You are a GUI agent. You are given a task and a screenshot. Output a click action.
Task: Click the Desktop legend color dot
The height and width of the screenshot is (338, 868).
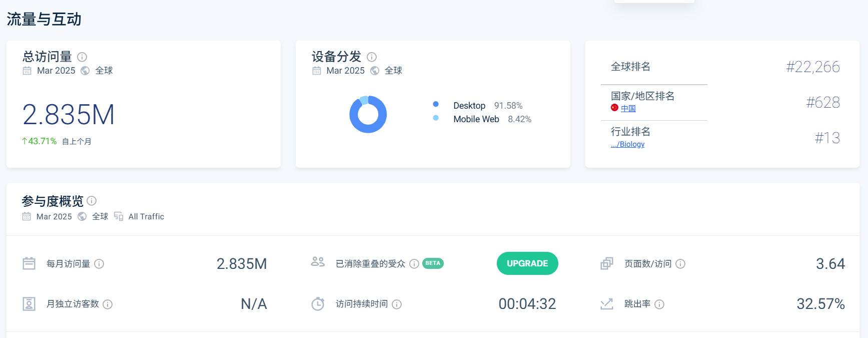(x=436, y=104)
